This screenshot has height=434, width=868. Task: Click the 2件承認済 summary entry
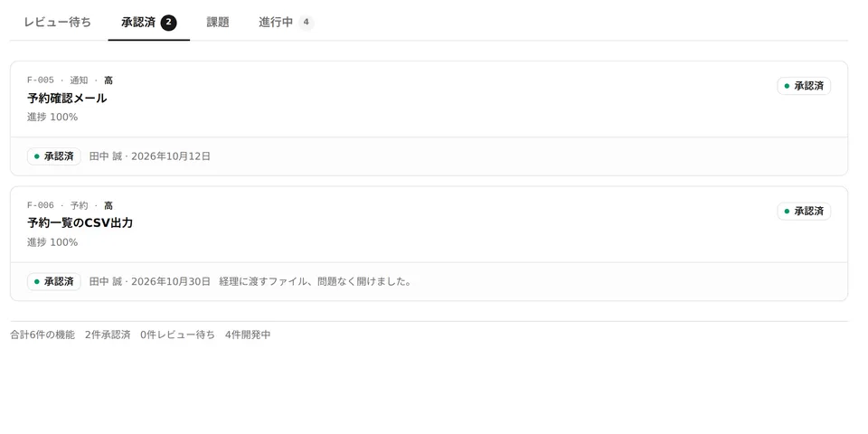pyautogui.click(x=108, y=335)
